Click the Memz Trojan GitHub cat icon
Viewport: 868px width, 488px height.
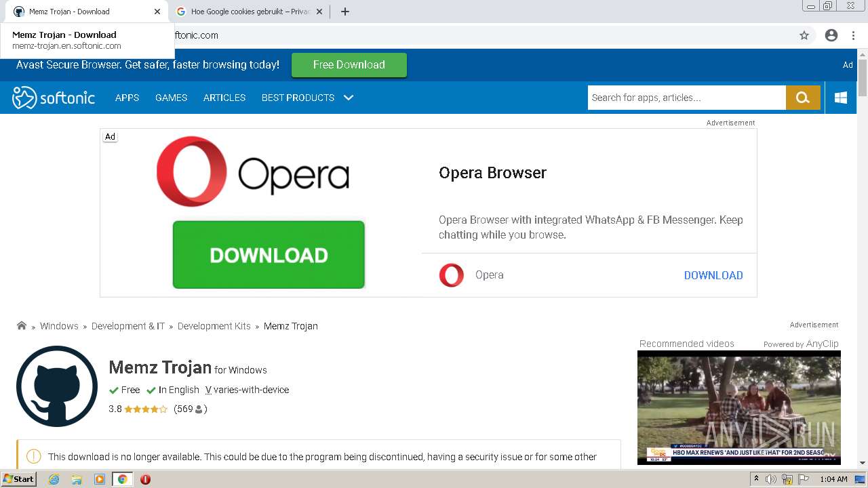click(57, 386)
